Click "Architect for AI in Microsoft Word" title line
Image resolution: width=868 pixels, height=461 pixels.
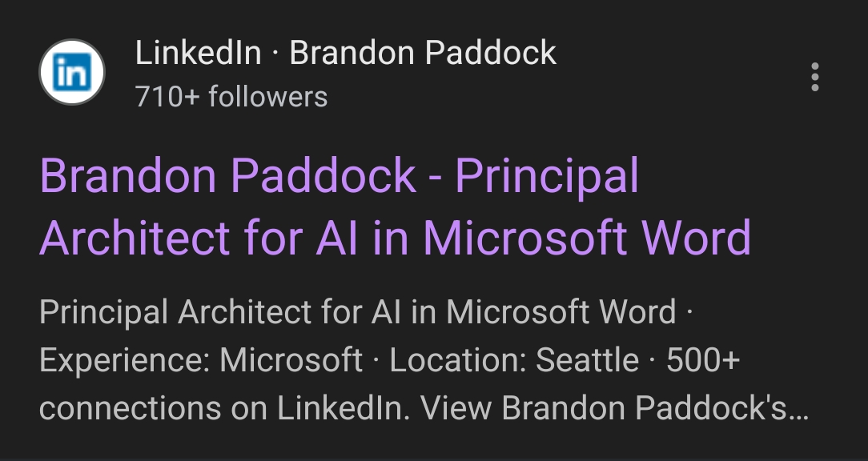[x=395, y=237]
